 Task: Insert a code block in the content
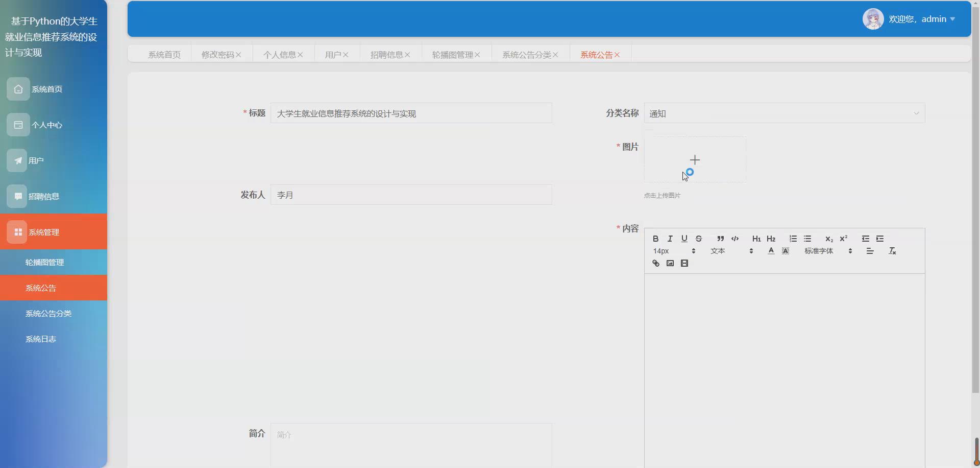point(735,239)
